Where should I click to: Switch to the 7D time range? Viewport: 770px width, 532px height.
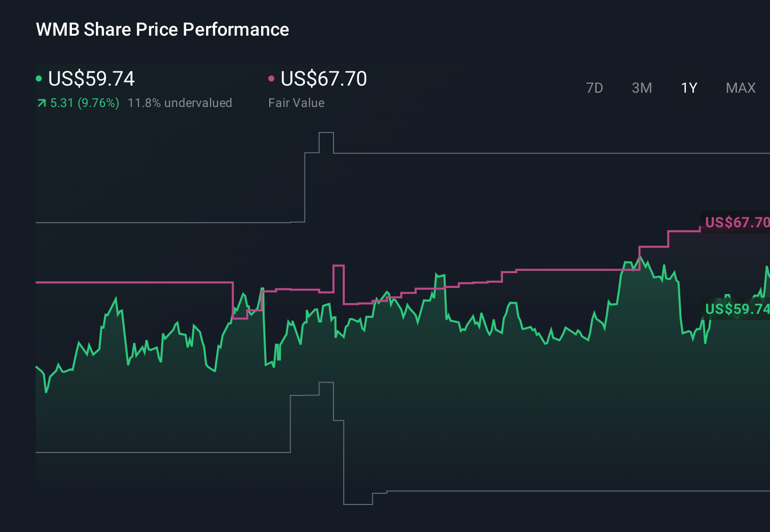[595, 88]
